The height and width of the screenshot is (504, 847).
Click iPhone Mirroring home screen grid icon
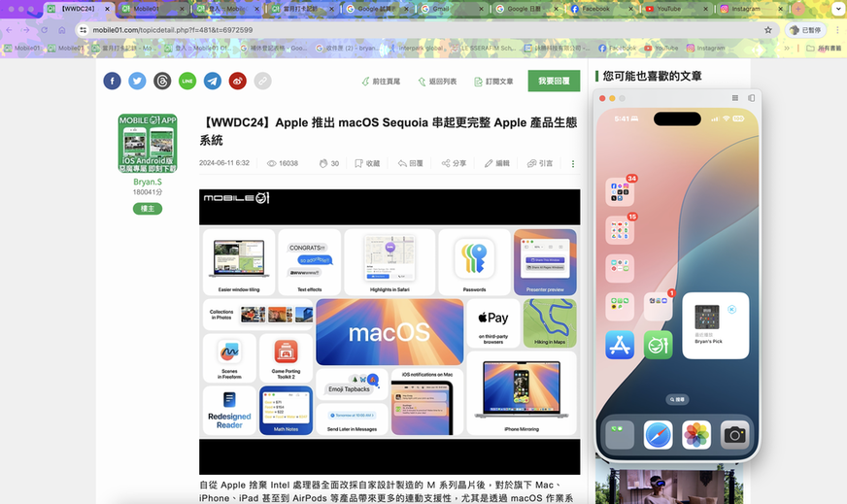734,98
